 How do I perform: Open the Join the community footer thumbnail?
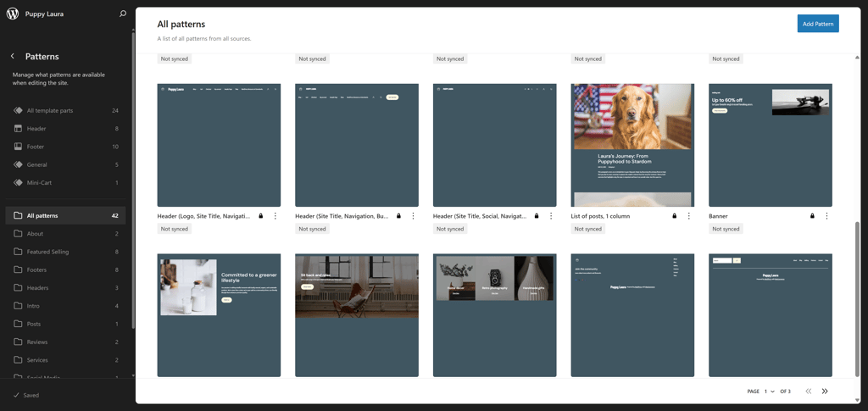point(632,315)
